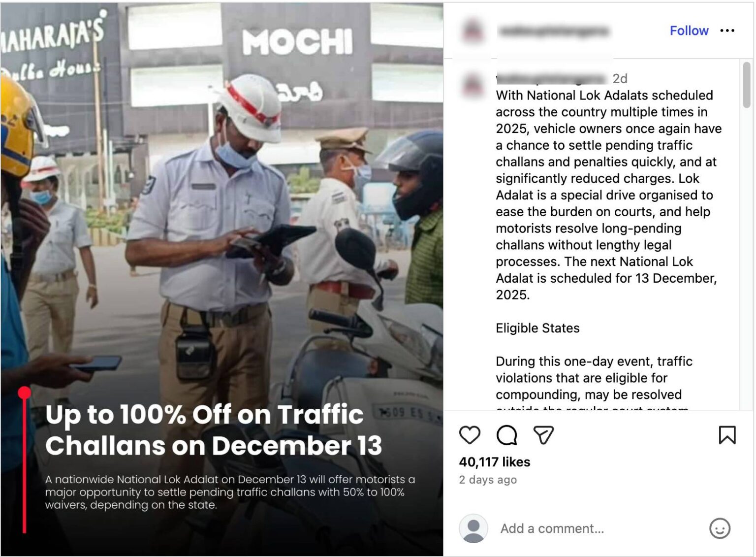
Task: Open the emoji picker in comment box
Action: tap(720, 528)
